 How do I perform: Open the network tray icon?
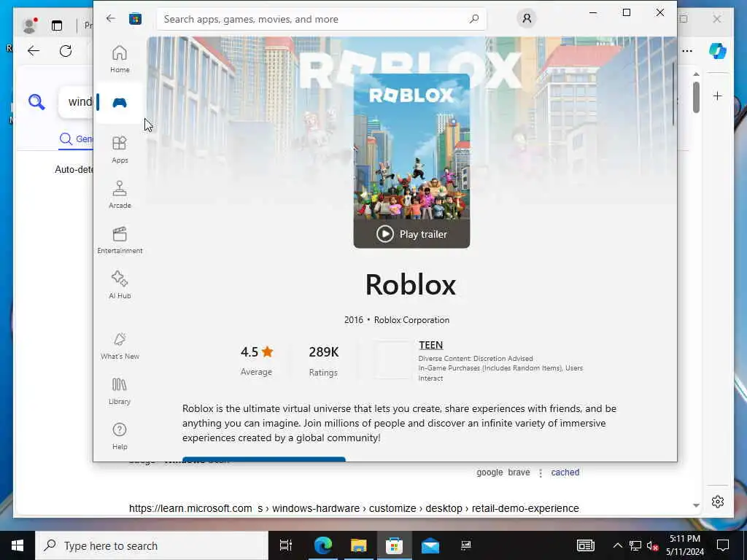(x=635, y=545)
